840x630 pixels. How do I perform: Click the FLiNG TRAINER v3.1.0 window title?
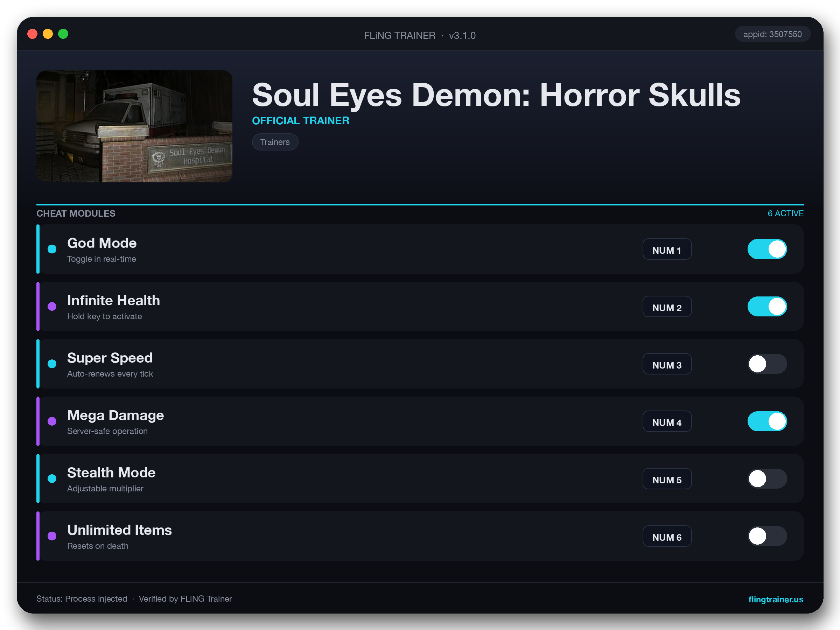420,35
